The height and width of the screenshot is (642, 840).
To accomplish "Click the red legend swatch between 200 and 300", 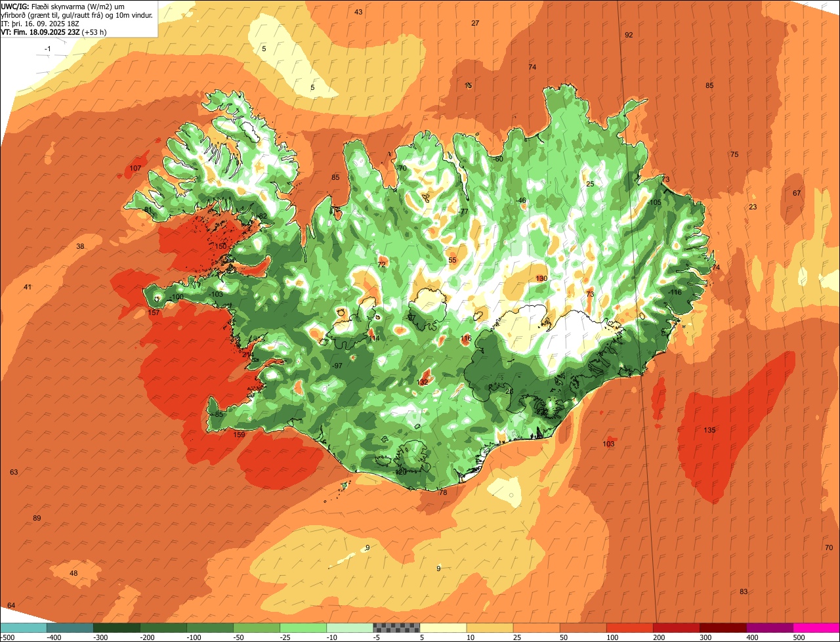I will point(677,628).
